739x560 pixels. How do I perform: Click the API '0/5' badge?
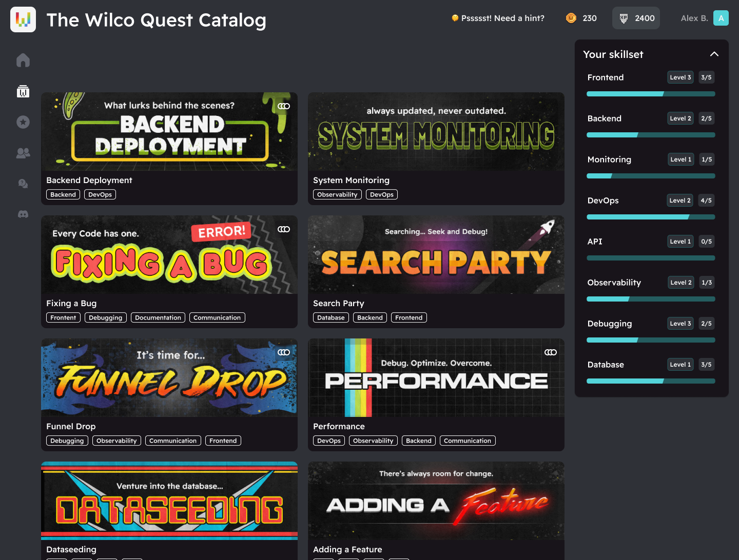point(707,242)
